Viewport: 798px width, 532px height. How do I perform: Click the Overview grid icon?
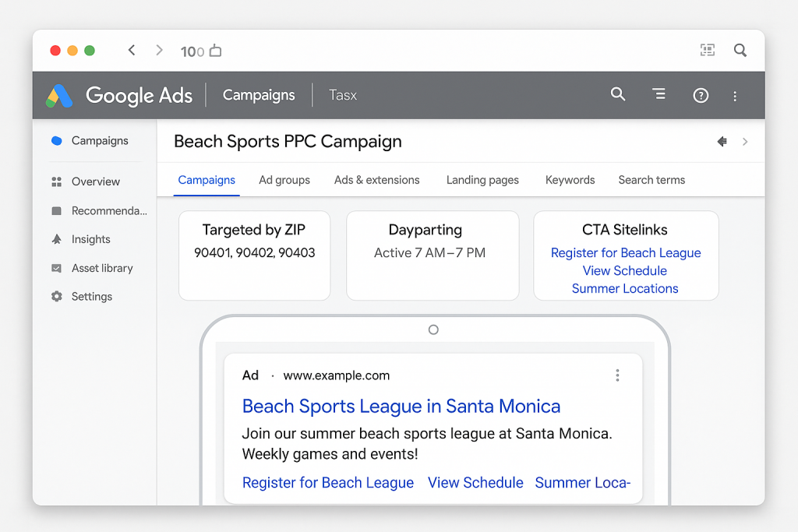point(56,181)
